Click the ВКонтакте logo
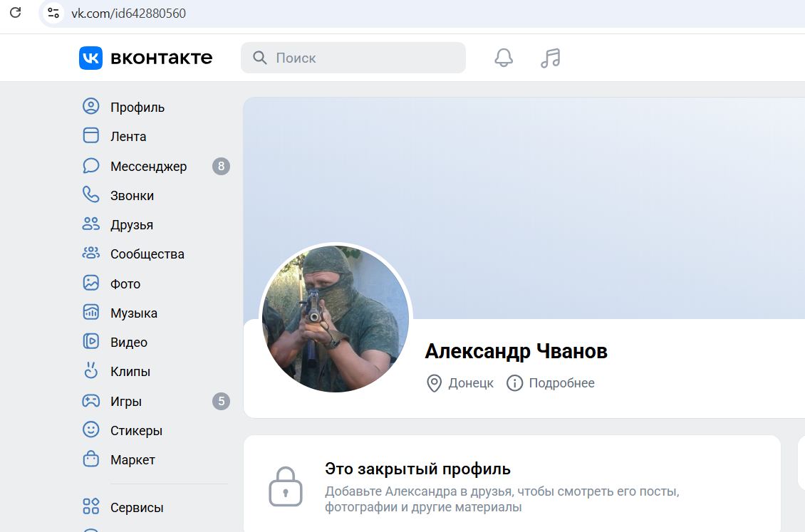Screen dimensions: 805x532 145,58
